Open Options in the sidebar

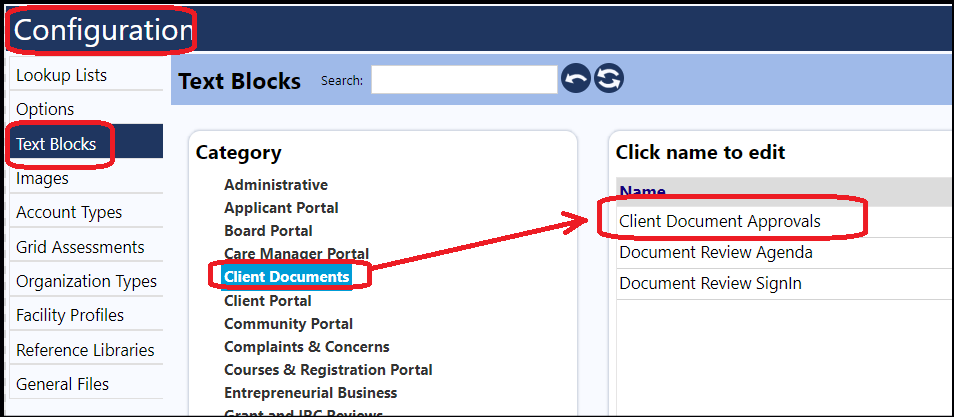pos(45,110)
